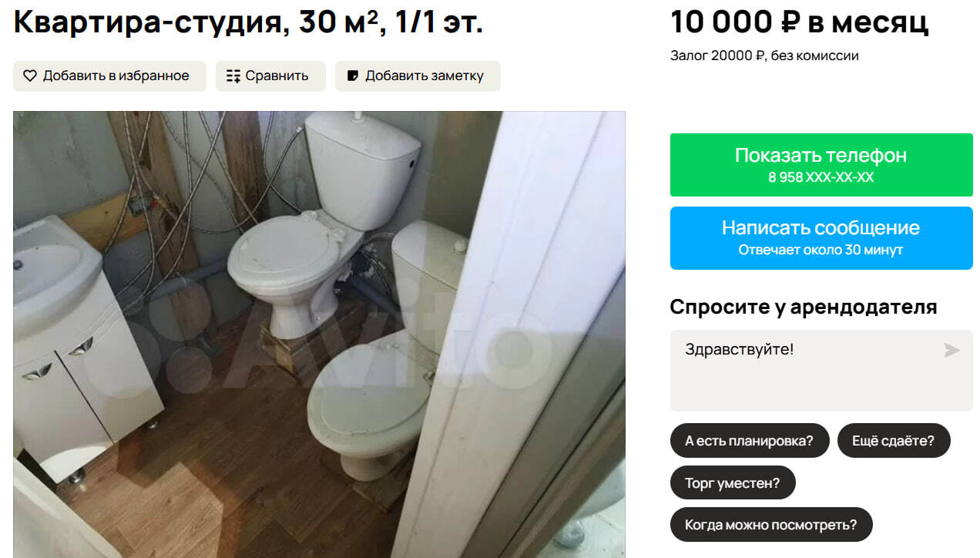The image size is (980, 558).
Task: Select the 'А есть планировка?' quick question
Action: [749, 441]
